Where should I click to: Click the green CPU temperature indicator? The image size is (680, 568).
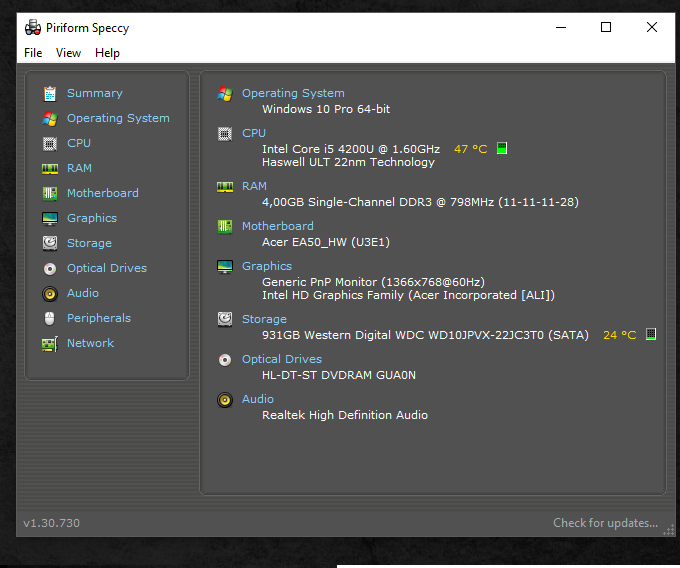click(x=502, y=148)
